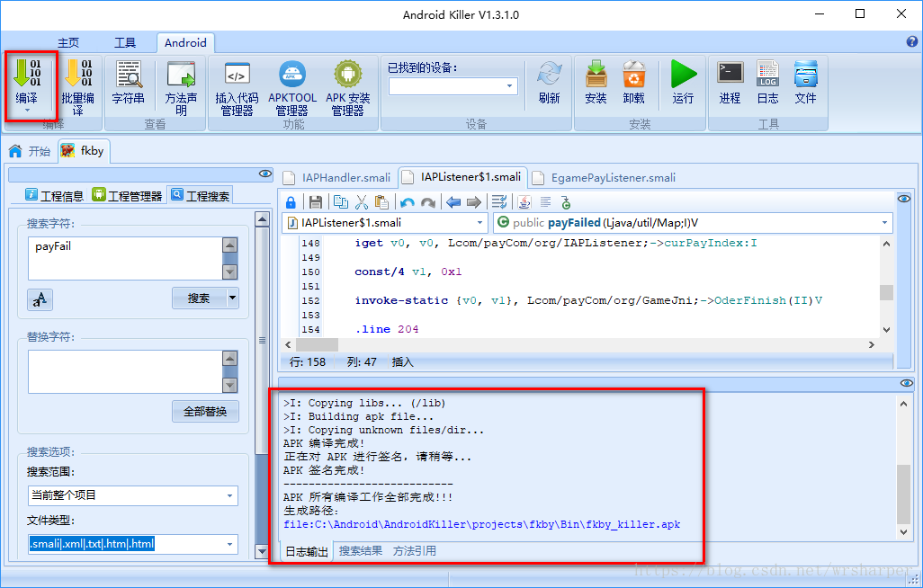The height and width of the screenshot is (588, 923).
Task: Click the 搜索 search button
Action: click(x=199, y=298)
